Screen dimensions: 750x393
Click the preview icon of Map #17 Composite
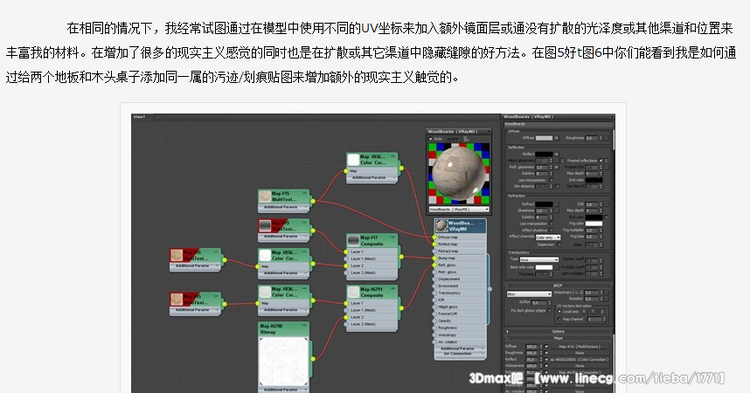(353, 240)
